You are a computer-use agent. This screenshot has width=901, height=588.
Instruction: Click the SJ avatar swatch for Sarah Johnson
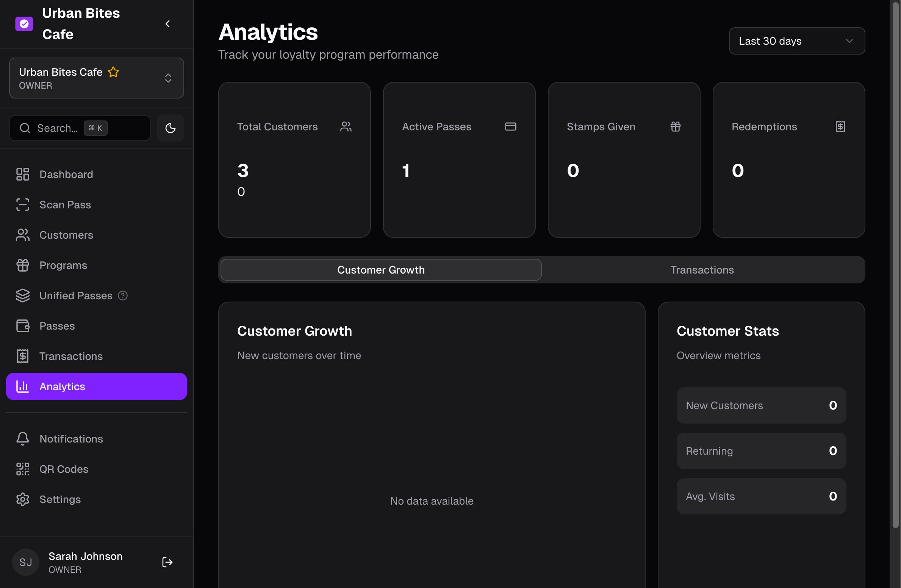pos(25,562)
